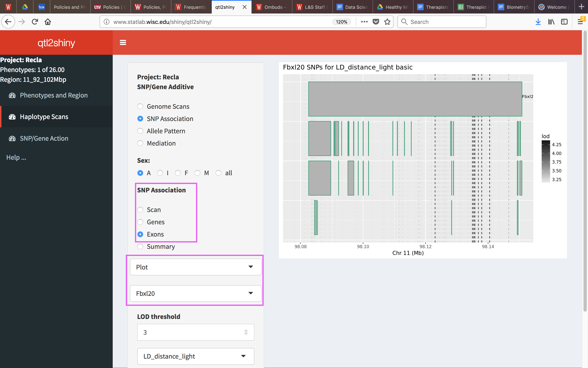The height and width of the screenshot is (368, 588).
Task: Select sex option all
Action: [x=218, y=173]
